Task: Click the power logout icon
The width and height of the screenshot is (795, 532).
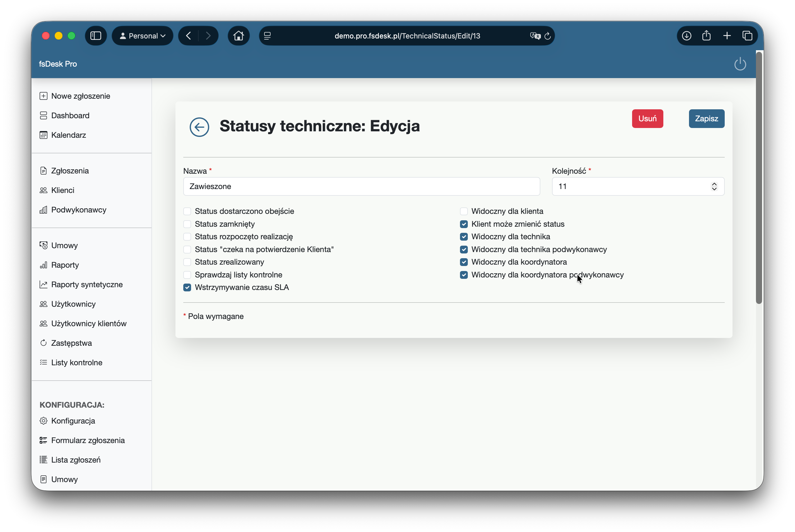Action: (740, 64)
